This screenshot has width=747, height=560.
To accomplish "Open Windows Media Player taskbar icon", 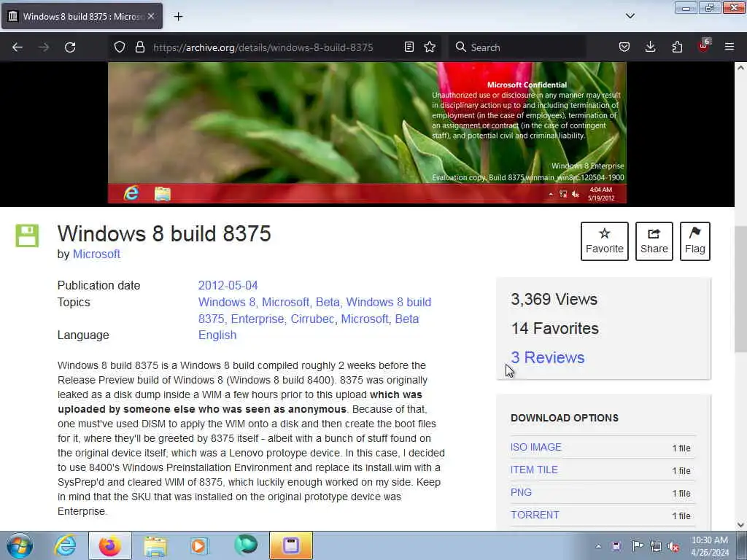I will (200, 545).
